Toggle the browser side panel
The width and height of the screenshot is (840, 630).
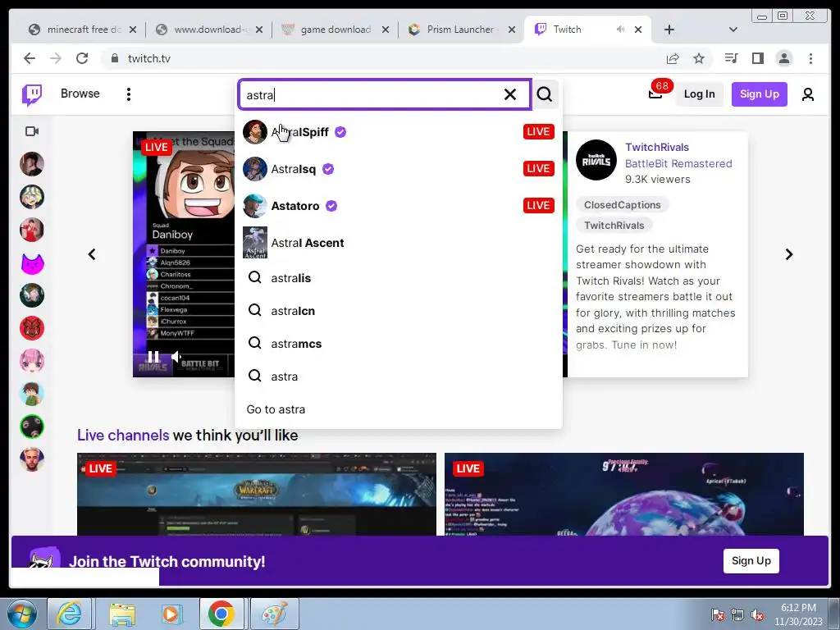point(757,58)
